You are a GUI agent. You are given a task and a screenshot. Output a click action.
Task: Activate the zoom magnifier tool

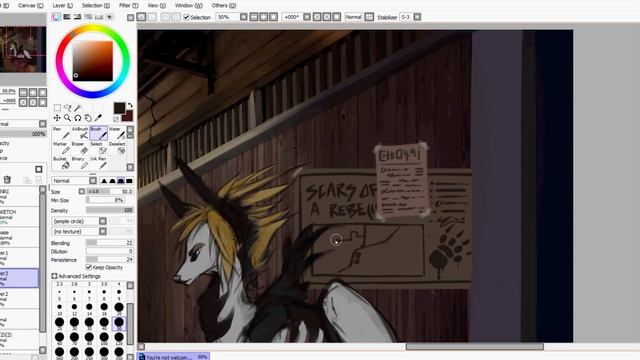[67, 118]
